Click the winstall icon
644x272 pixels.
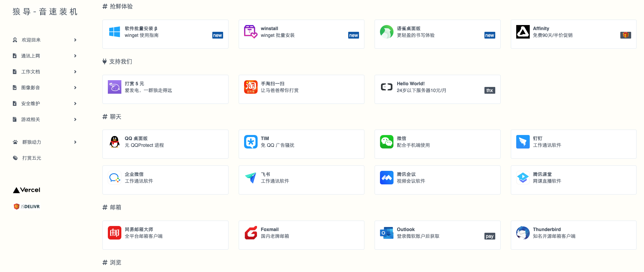point(251,32)
